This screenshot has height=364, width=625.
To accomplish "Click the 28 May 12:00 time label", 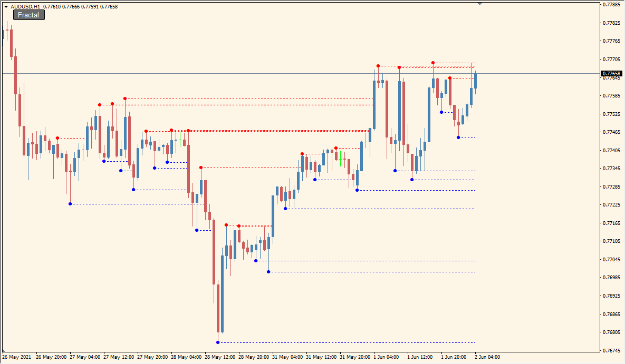I will (x=220, y=357).
